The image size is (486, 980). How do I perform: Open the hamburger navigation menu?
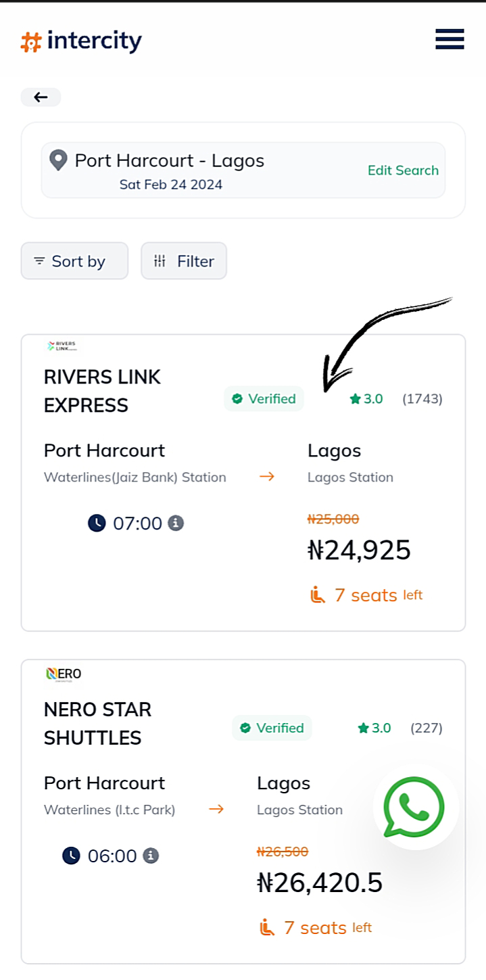(449, 39)
